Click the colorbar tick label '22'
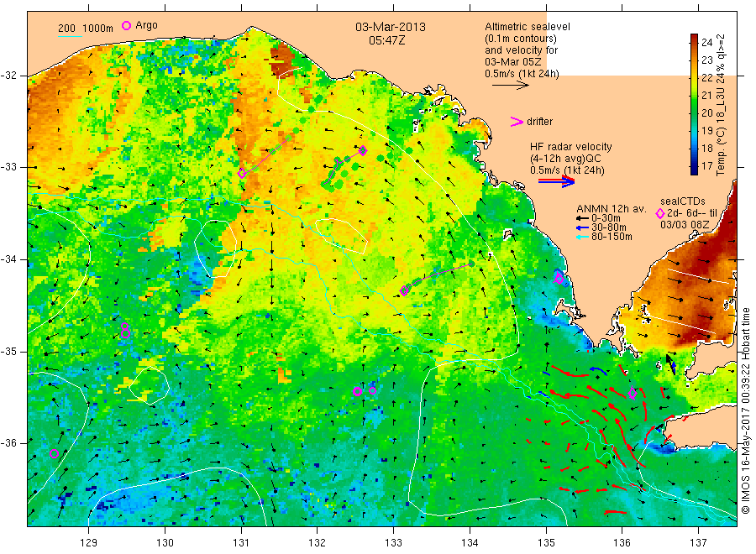This screenshot has width=756, height=554. click(x=706, y=77)
